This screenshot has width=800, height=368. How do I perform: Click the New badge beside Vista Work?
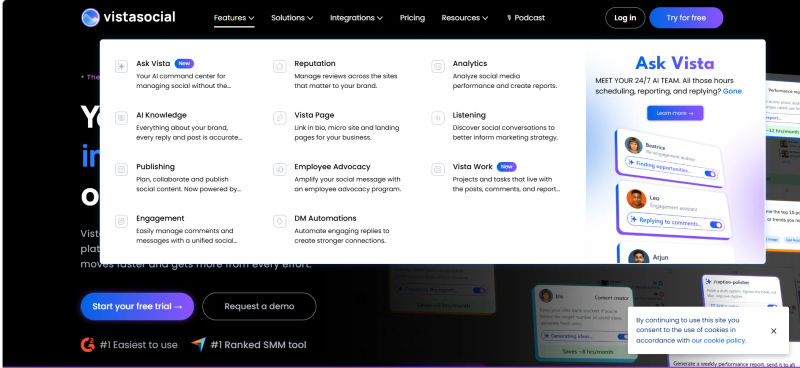click(507, 167)
